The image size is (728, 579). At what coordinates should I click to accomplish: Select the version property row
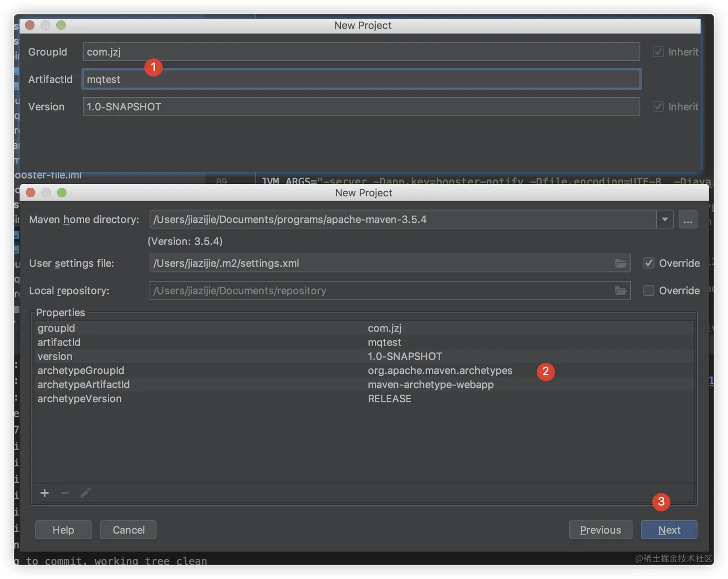[364, 356]
